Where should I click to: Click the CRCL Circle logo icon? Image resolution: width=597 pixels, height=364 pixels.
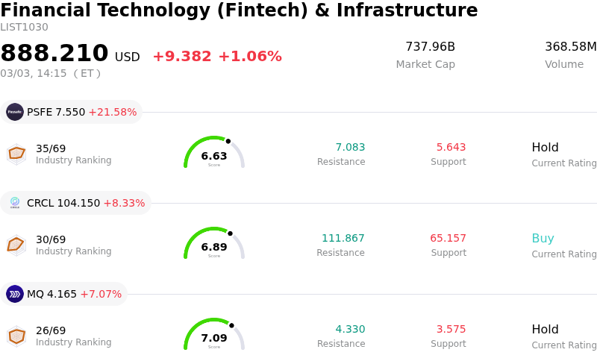[x=15, y=203]
